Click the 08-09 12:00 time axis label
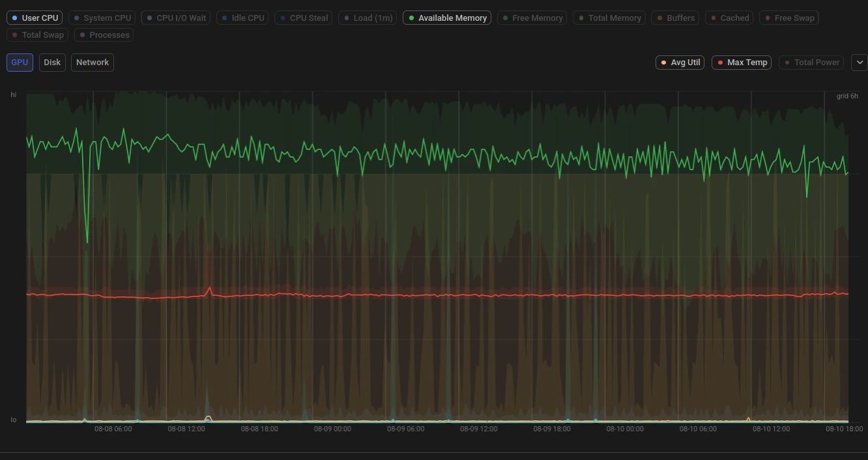 pos(478,429)
